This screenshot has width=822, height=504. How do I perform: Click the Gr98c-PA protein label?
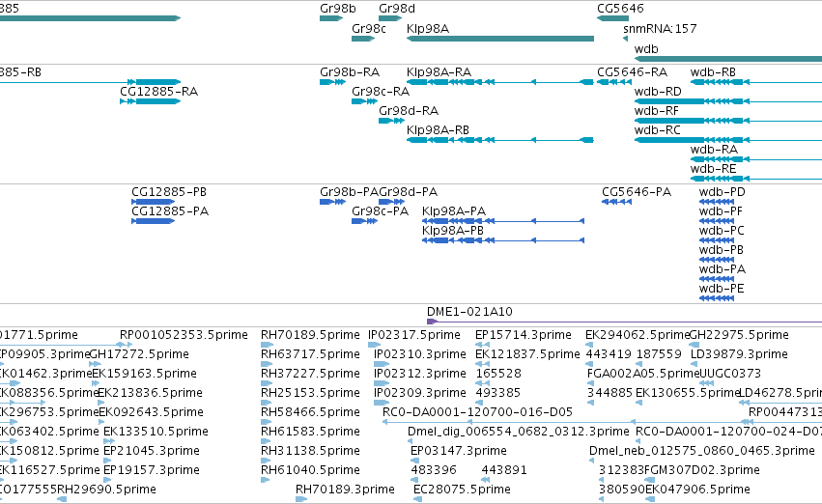tap(380, 211)
